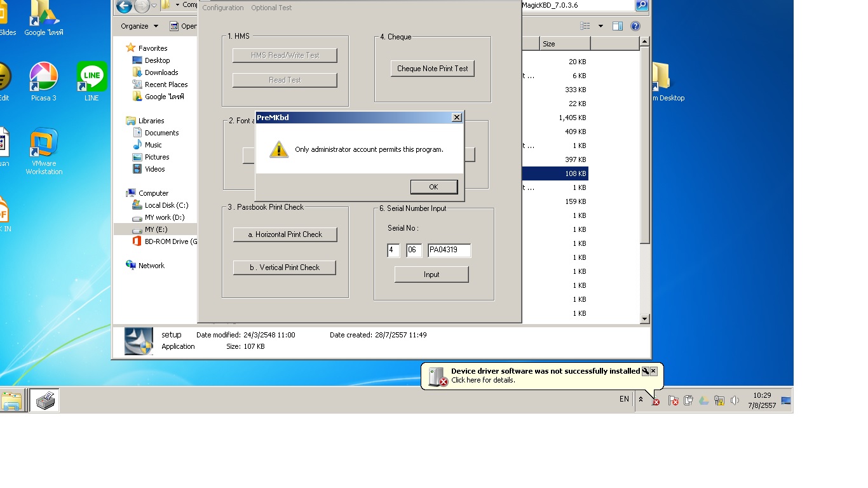Open the BD-ROM Drive entry
868x488 pixels.
pos(165,241)
